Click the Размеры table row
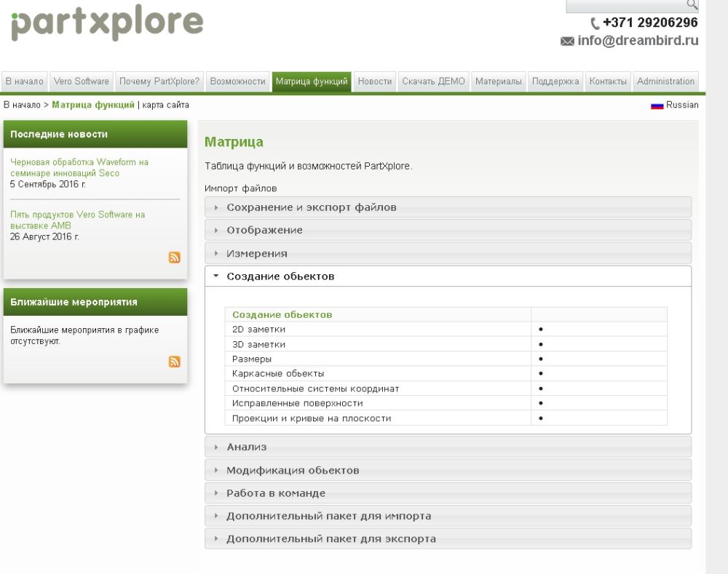This screenshot has width=728, height=574. [446, 359]
